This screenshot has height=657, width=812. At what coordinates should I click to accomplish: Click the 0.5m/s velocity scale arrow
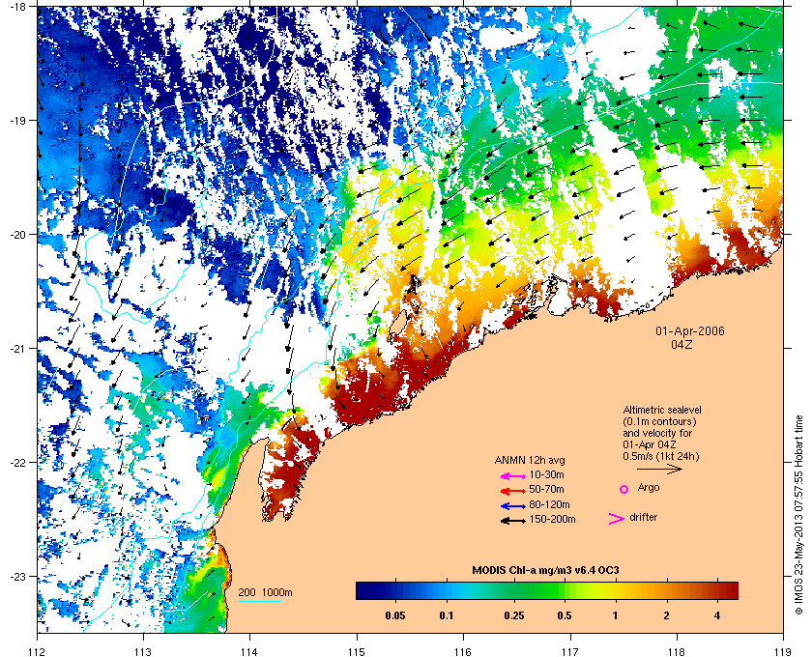[659, 470]
